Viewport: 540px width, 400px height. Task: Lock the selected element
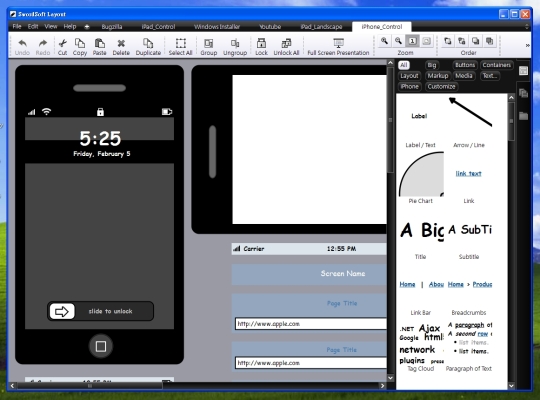click(x=261, y=47)
